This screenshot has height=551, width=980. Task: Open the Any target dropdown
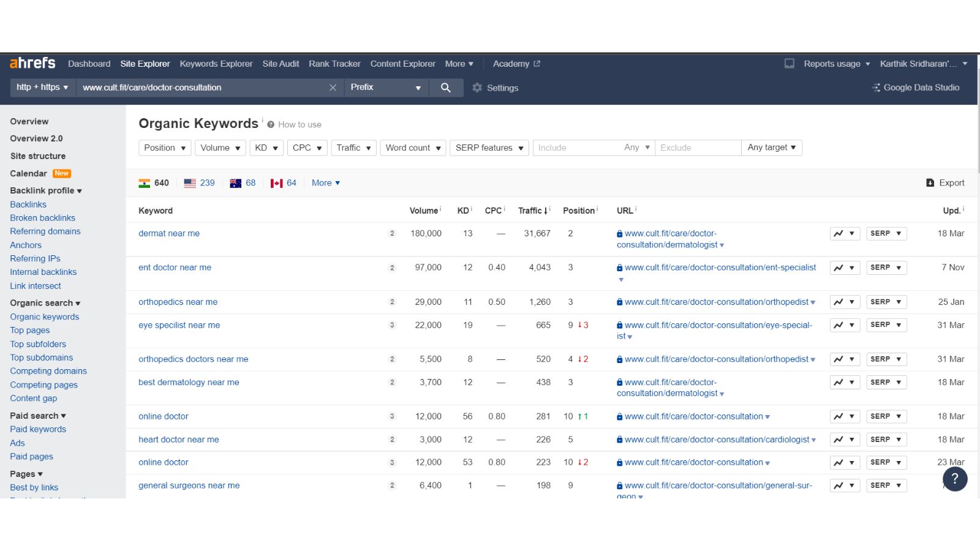pos(772,148)
